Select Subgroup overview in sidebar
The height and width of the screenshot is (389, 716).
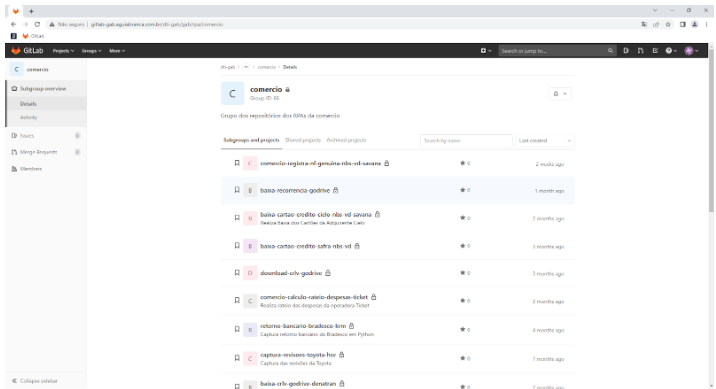43,89
